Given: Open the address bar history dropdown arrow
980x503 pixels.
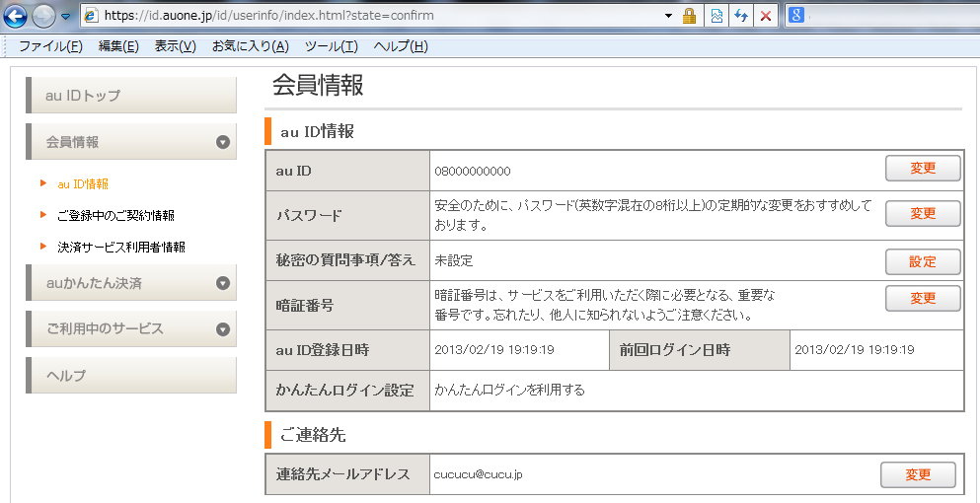Looking at the screenshot, I should coord(669,16).
